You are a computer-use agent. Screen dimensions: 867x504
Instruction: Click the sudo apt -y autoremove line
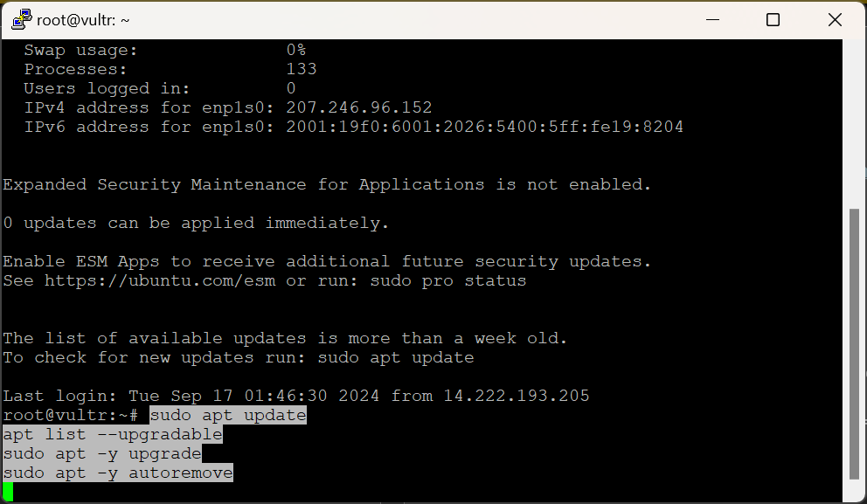point(118,473)
